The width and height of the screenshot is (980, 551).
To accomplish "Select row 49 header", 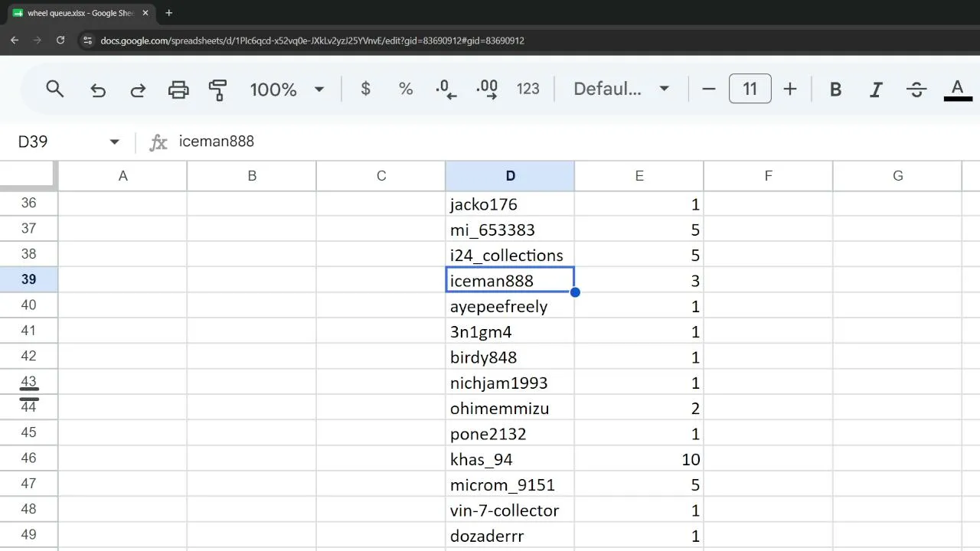I will (28, 535).
